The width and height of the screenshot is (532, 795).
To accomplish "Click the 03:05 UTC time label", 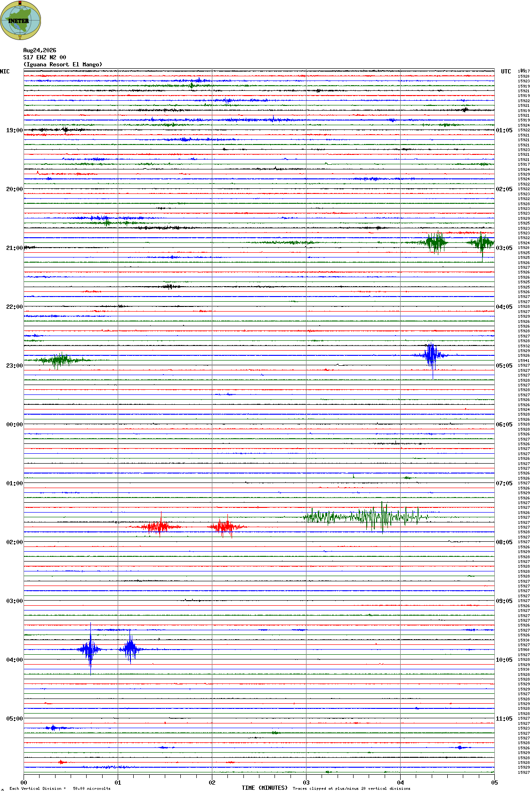I will (504, 248).
